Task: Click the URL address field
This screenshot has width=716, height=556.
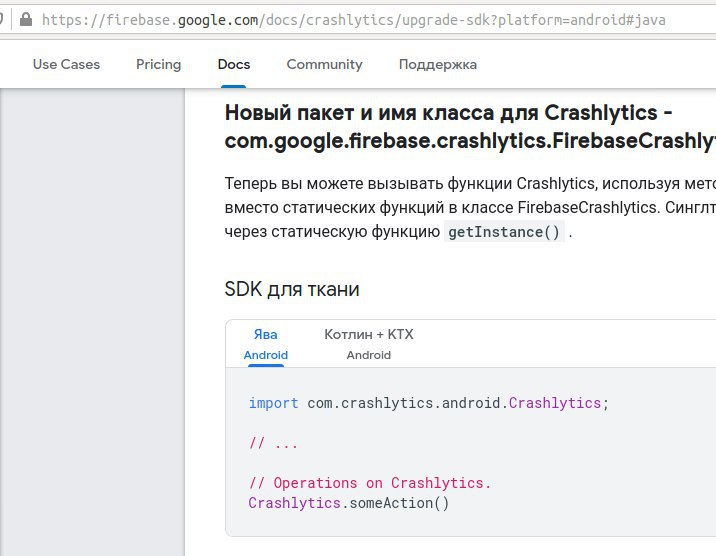Action: coord(353,20)
